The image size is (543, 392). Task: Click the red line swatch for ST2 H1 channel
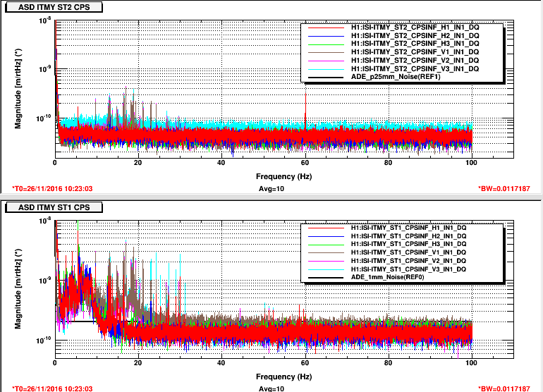pos(326,27)
